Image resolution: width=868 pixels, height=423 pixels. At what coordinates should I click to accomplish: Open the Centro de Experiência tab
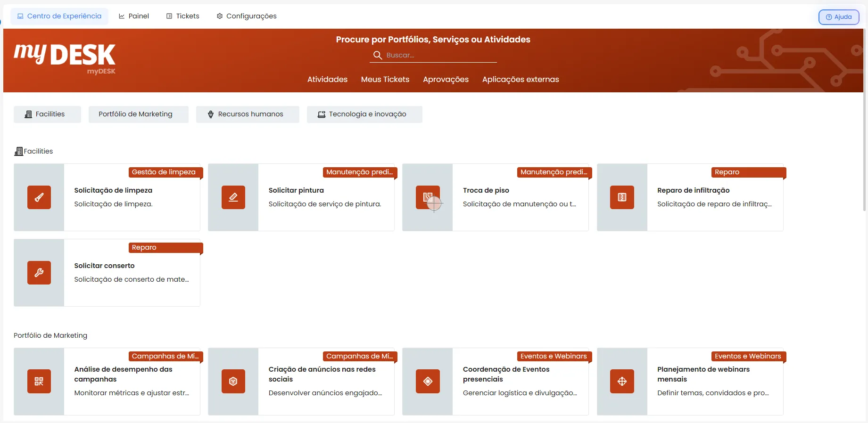coord(59,16)
